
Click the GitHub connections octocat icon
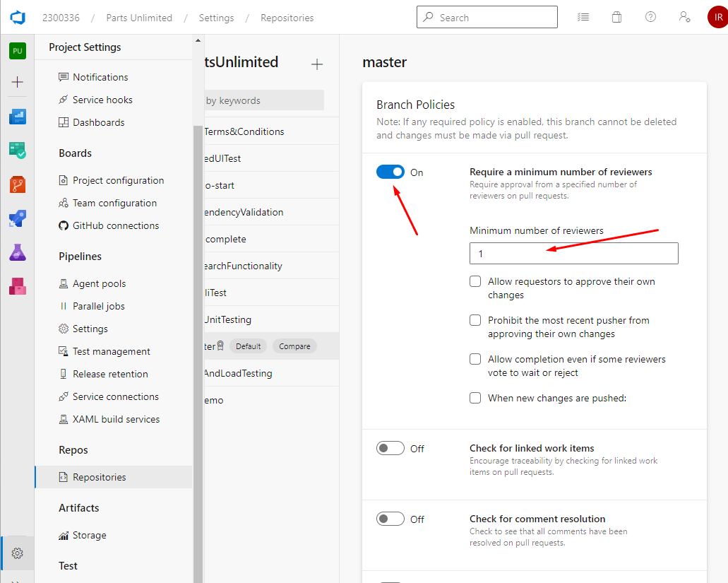point(63,225)
